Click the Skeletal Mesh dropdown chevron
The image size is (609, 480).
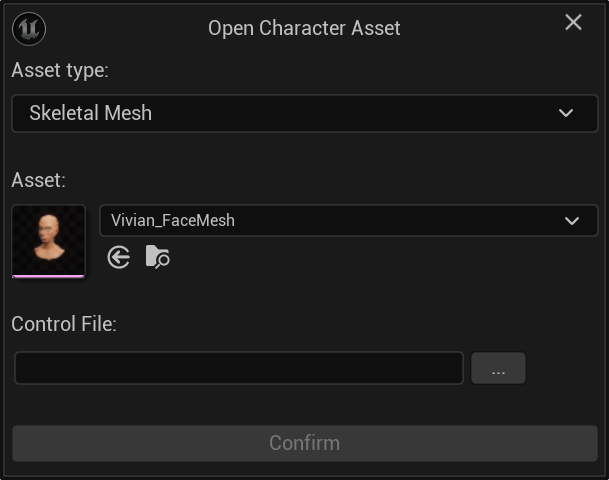(566, 113)
